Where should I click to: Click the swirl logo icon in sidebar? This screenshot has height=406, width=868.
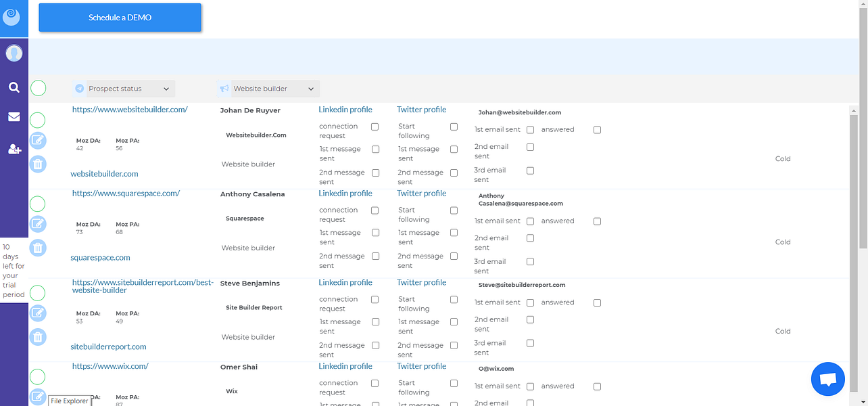(x=12, y=16)
